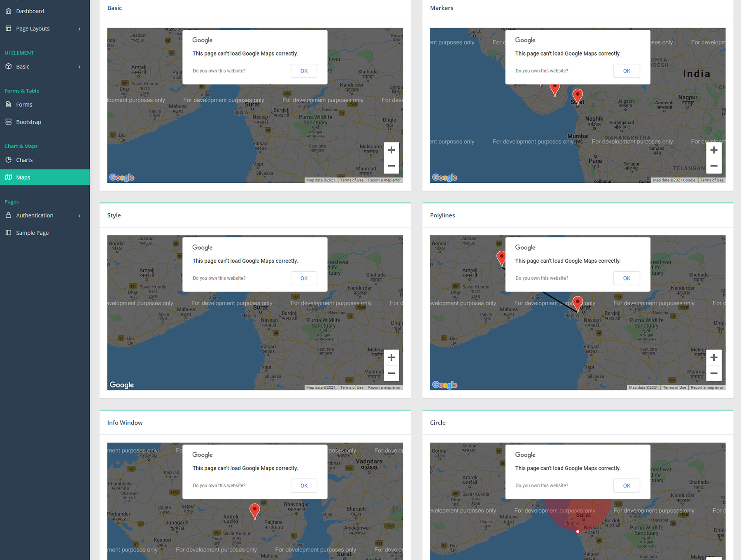Zoom in on the Polylines map

(x=714, y=357)
